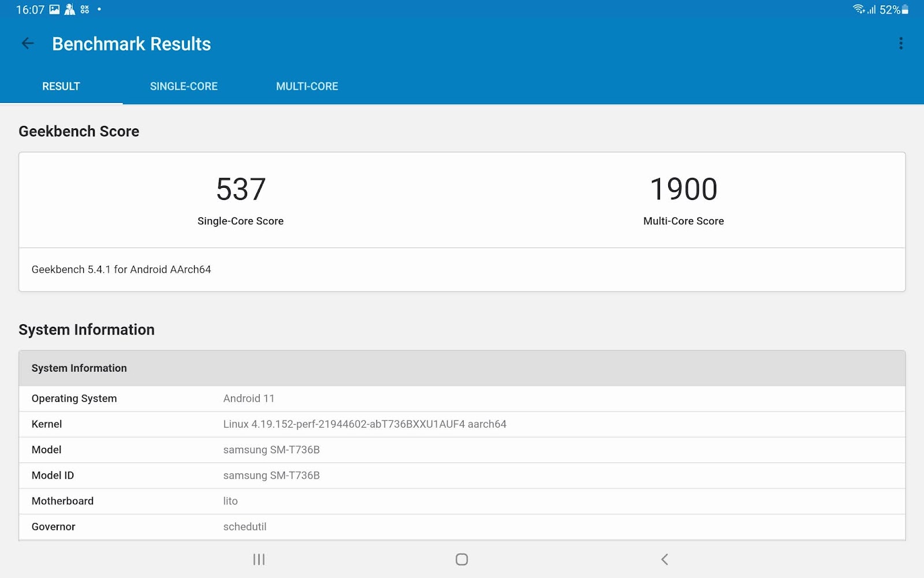Select the Linux 4.19.152-perf kernel value
Screen dimensions: 924x578
click(365, 424)
